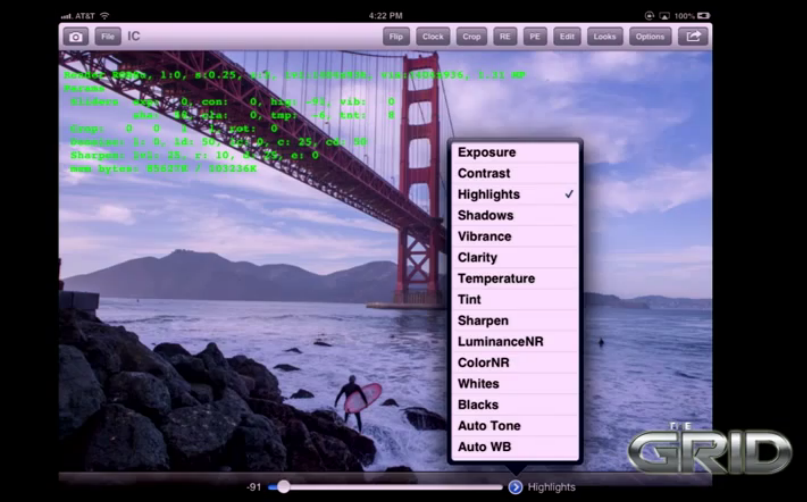Tap the camera icon in the toolbar
The image size is (807, 502).
click(76, 36)
